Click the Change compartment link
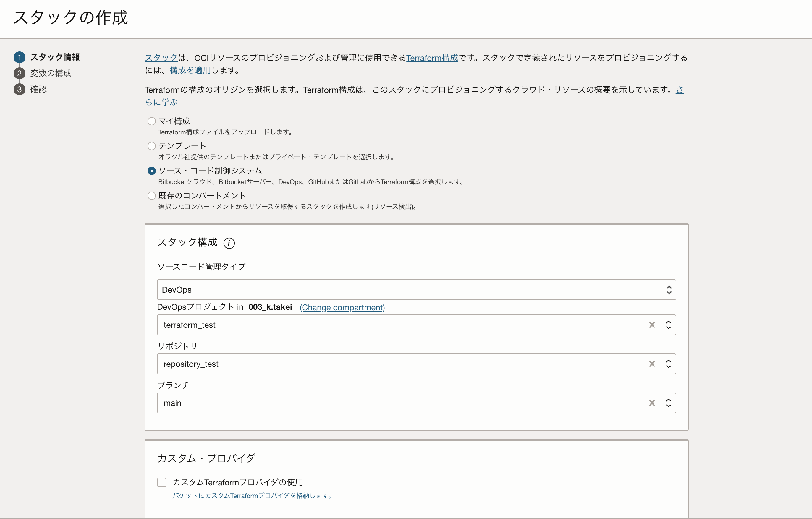This screenshot has height=519, width=812. coord(342,307)
